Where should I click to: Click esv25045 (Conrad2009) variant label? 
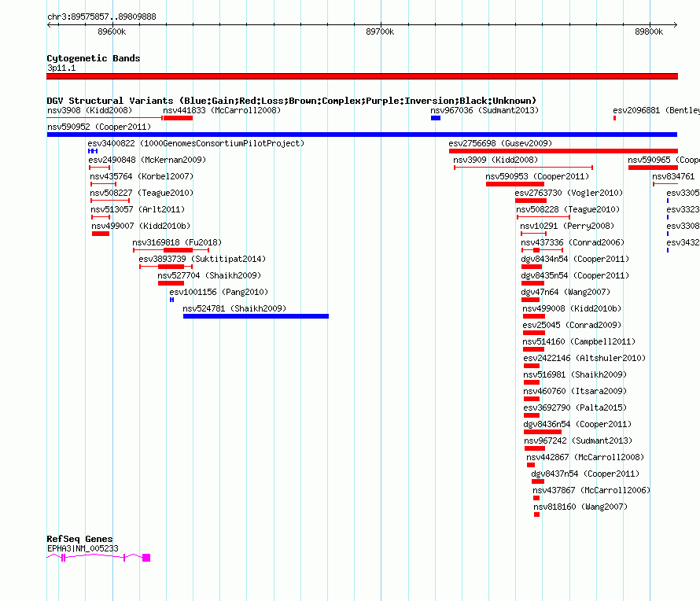[572, 325]
